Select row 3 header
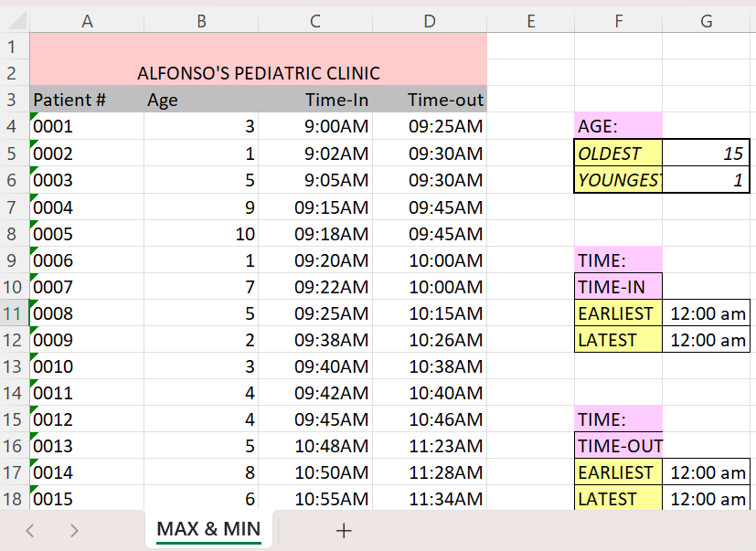 click(15, 100)
